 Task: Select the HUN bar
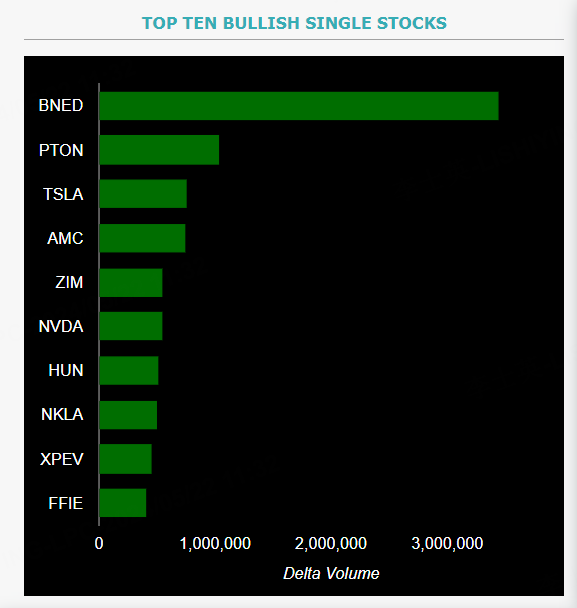pyautogui.click(x=129, y=371)
